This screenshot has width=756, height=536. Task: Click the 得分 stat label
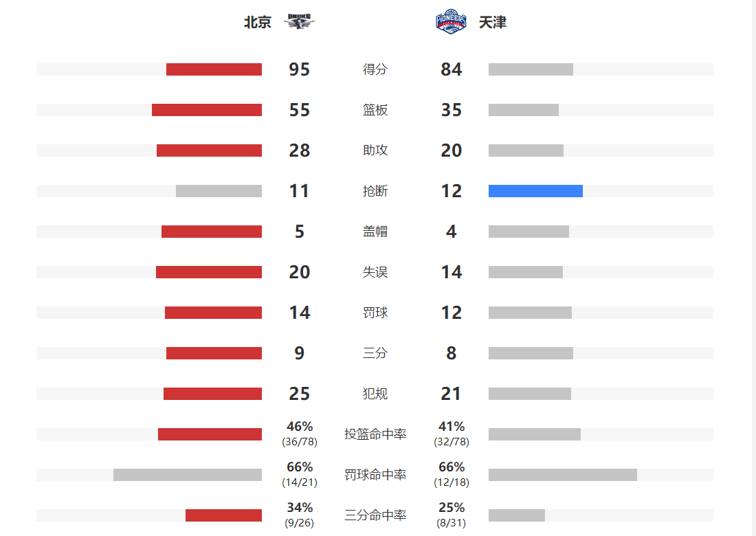pos(375,69)
